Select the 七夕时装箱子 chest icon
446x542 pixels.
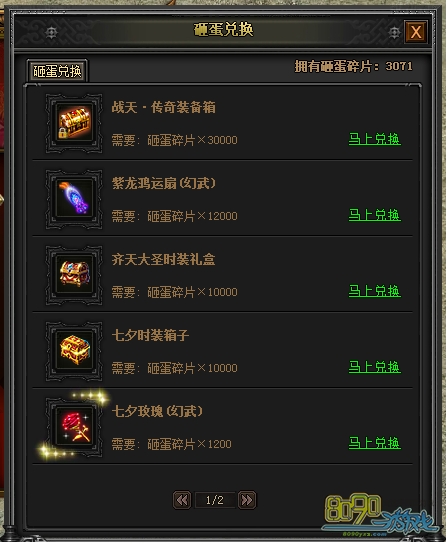(74, 351)
